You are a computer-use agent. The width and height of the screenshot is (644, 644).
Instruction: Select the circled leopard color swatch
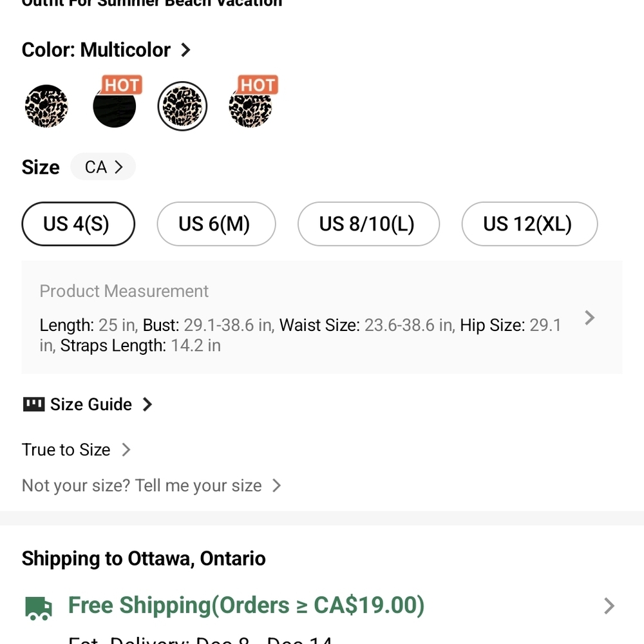tap(182, 106)
